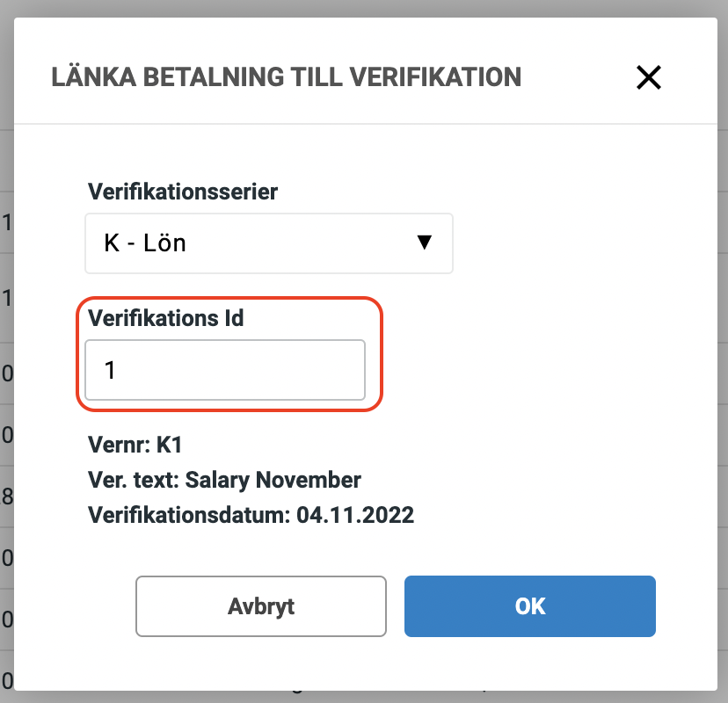Click the word Salary November in details
Screen dimensions: 728x703
pyautogui.click(x=273, y=481)
